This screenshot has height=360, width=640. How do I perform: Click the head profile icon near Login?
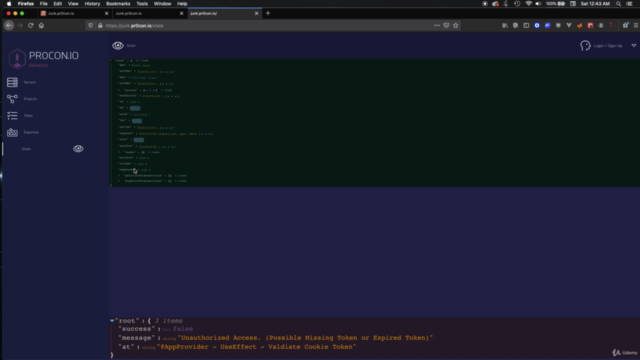tap(585, 45)
